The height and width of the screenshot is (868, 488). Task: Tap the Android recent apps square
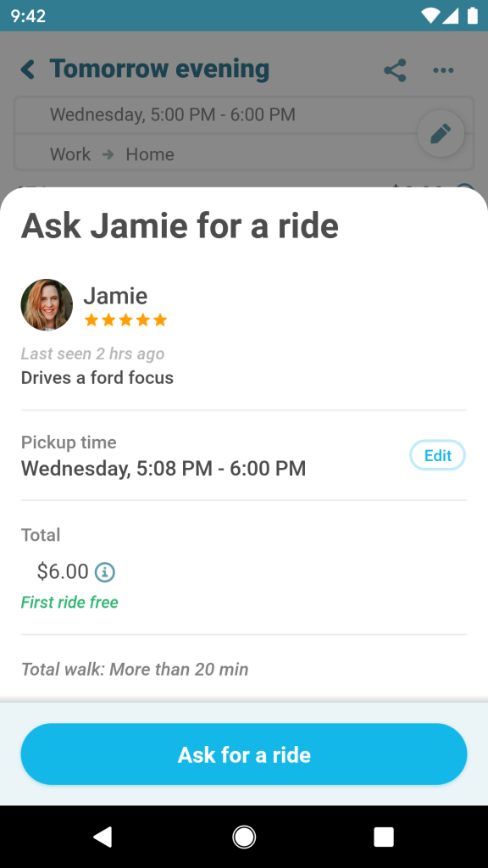click(x=384, y=837)
